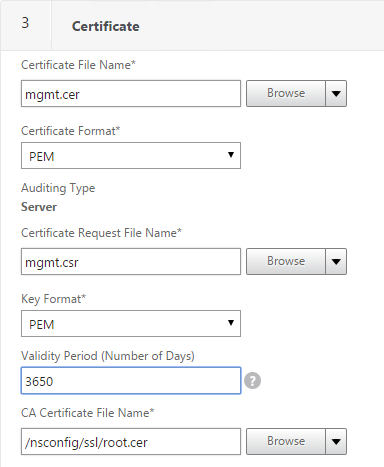Click the Certificate section heading
The width and height of the screenshot is (384, 467).
pyautogui.click(x=106, y=26)
